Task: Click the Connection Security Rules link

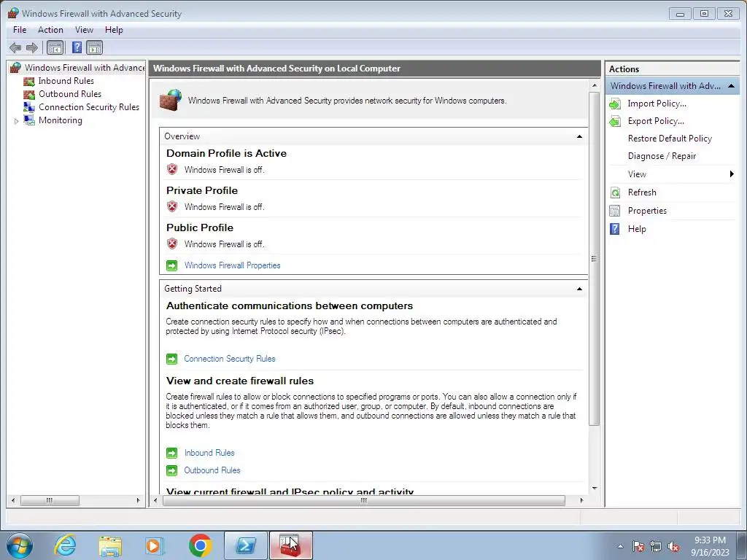Action: pyautogui.click(x=230, y=359)
